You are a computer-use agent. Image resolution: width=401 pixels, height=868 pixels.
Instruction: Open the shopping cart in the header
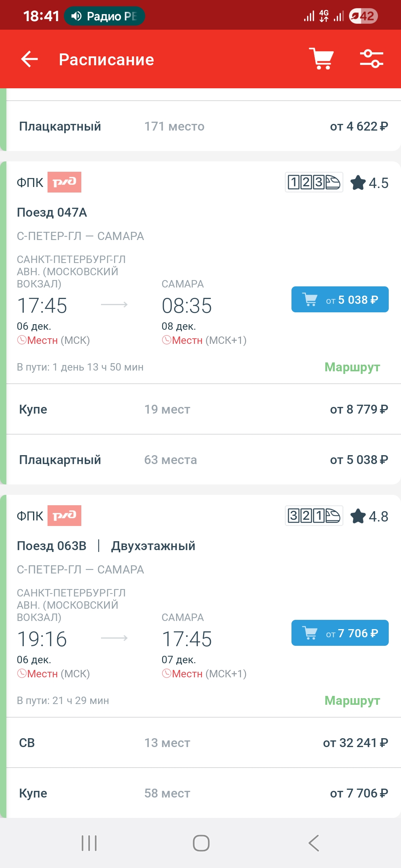click(x=322, y=59)
